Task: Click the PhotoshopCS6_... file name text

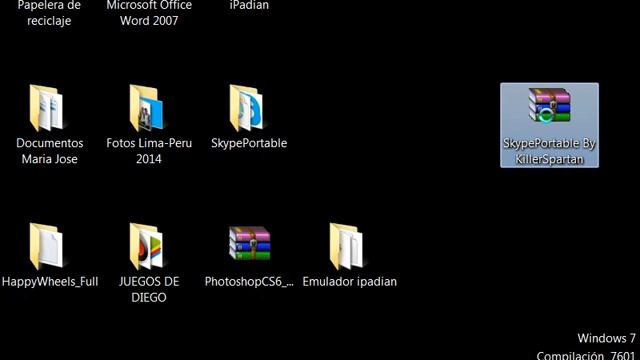Action: tap(249, 282)
